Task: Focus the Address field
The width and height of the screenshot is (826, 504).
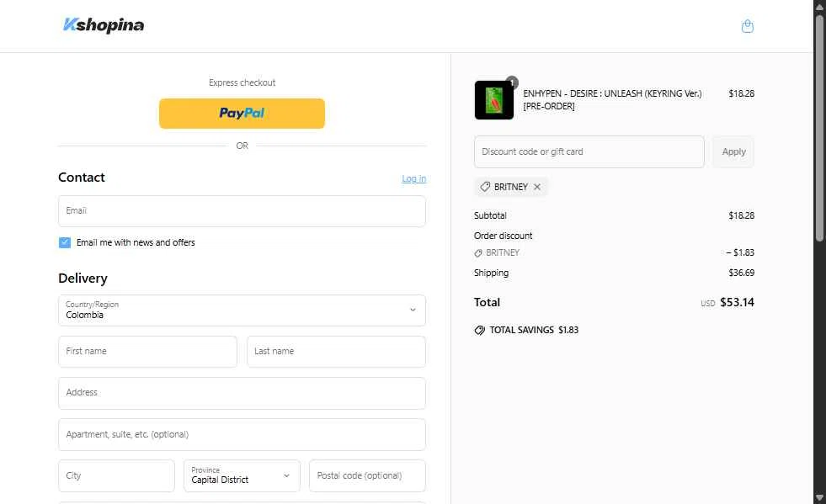Action: 242,393
